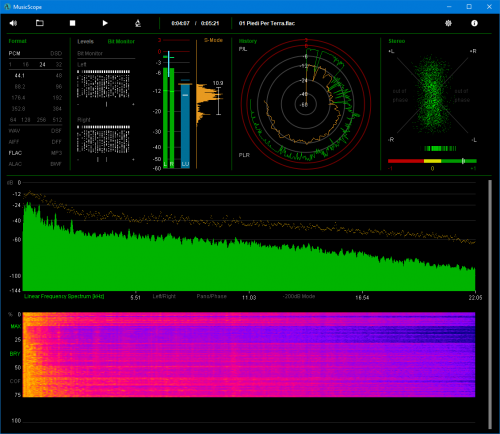Click the Format panel heading

17,41
